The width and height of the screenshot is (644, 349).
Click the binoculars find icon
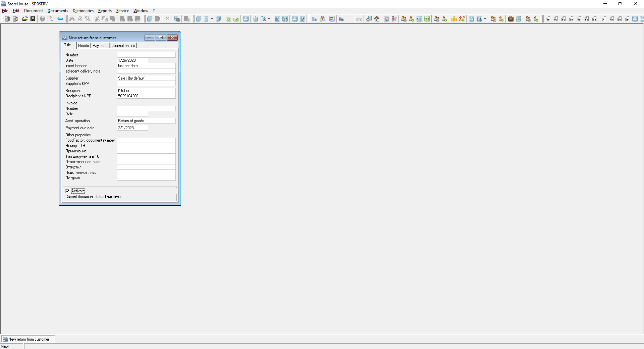point(72,19)
